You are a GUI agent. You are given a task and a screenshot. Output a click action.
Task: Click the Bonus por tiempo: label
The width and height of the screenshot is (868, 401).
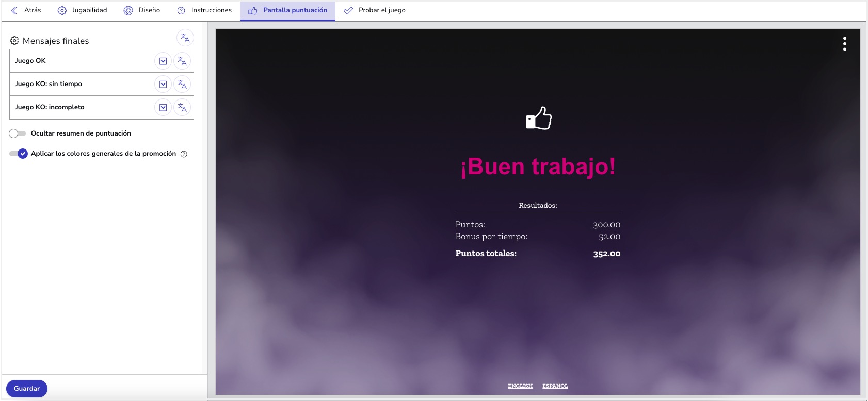tap(491, 237)
